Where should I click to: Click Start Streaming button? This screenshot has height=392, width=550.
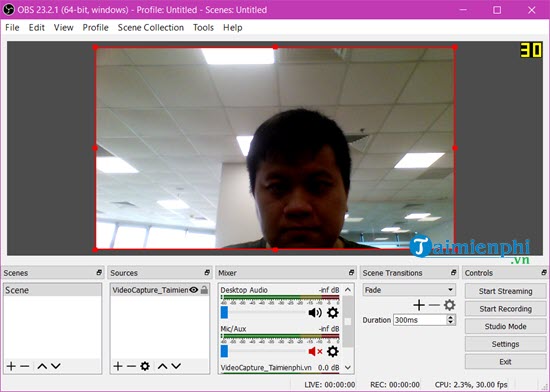pos(505,291)
